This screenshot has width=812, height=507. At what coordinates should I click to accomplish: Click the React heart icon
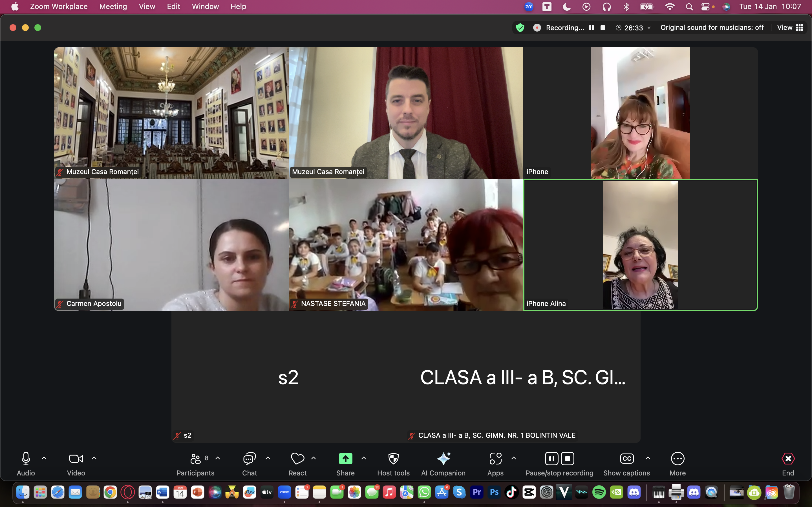pos(297,459)
